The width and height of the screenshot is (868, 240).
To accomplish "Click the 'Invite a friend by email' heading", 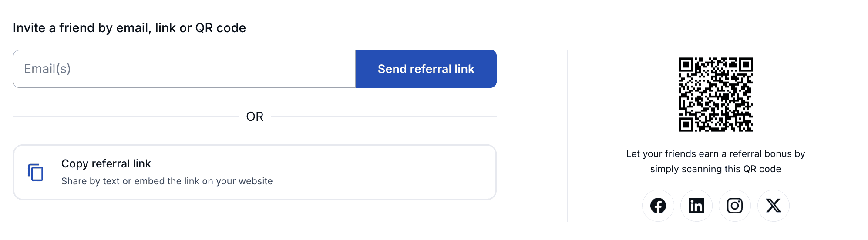I will coord(129,28).
